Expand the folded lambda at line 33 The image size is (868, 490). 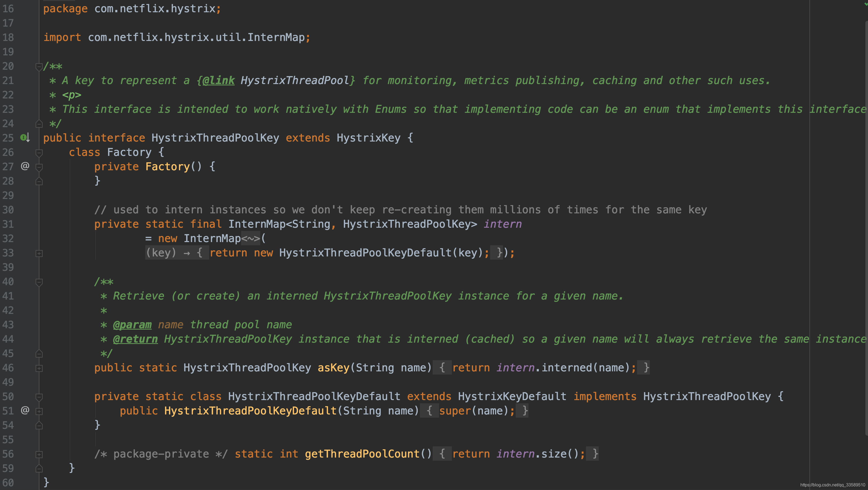pos(39,253)
